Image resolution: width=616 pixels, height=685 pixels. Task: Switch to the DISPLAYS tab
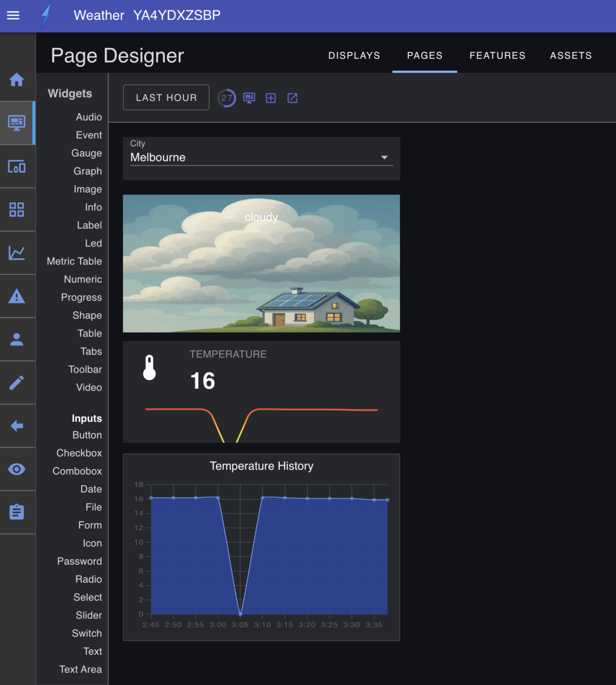tap(354, 55)
